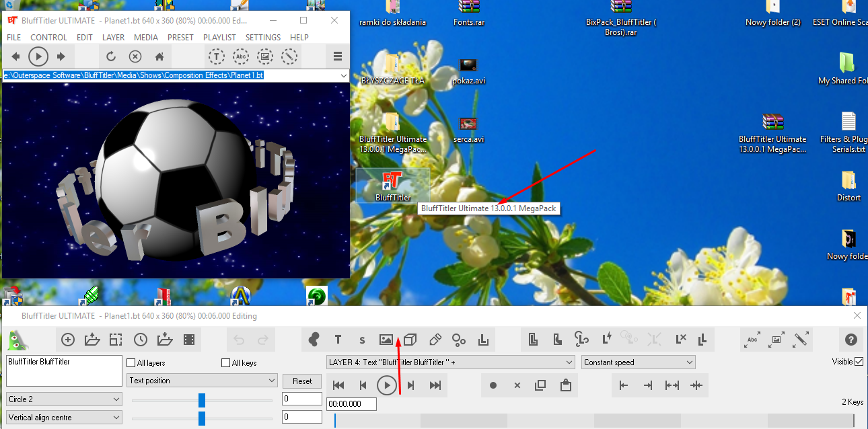
Task: Expand the Text position property dropdown
Action: (202, 381)
